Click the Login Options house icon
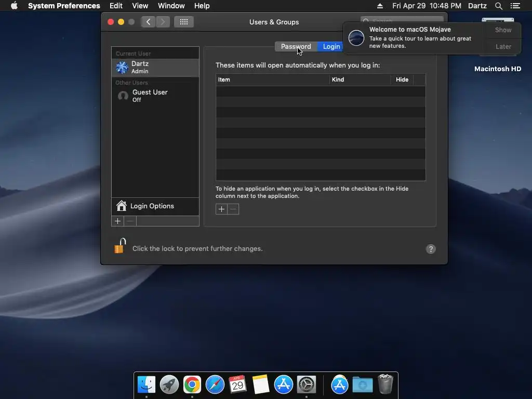532x399 pixels. pyautogui.click(x=121, y=206)
